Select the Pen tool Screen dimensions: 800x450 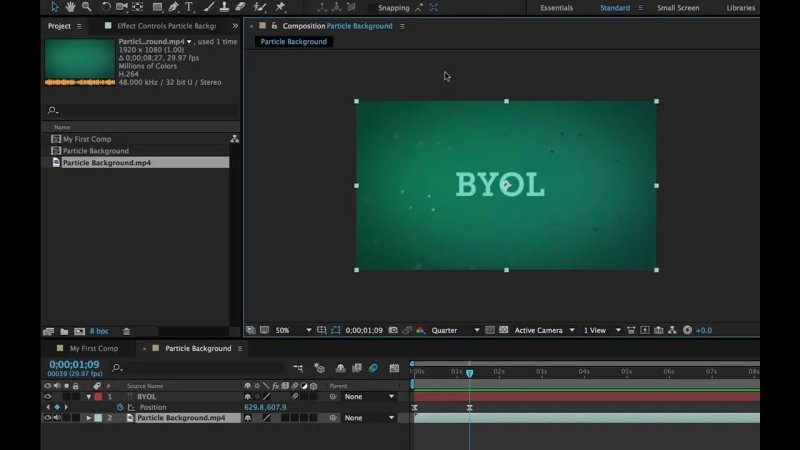(173, 7)
